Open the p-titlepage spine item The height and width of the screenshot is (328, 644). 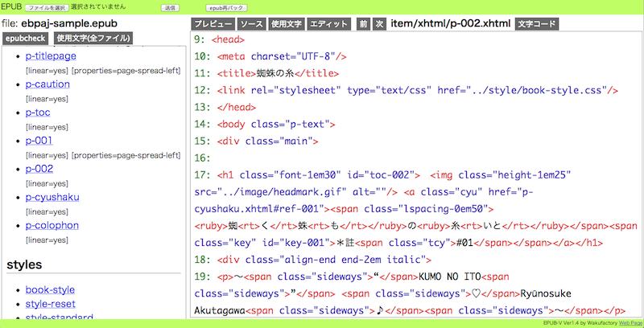coord(50,57)
